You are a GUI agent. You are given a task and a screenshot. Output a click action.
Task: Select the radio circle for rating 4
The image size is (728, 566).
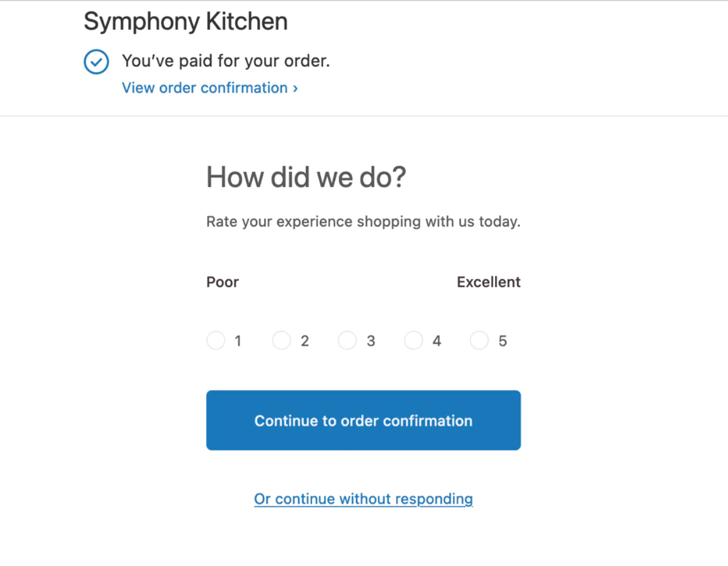413,341
